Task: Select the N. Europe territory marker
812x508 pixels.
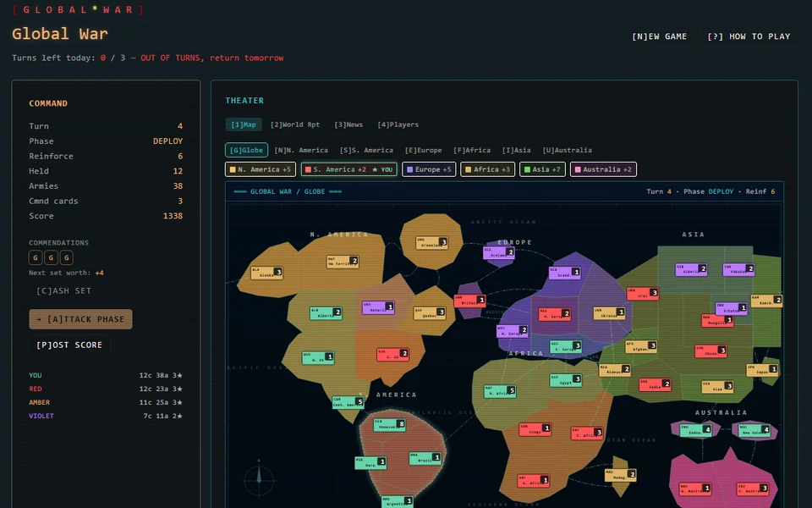Action: 555,314
